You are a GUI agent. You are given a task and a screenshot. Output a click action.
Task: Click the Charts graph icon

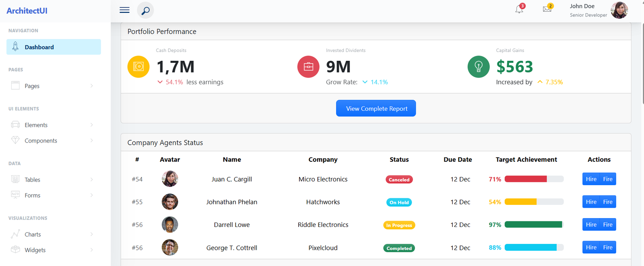15,234
